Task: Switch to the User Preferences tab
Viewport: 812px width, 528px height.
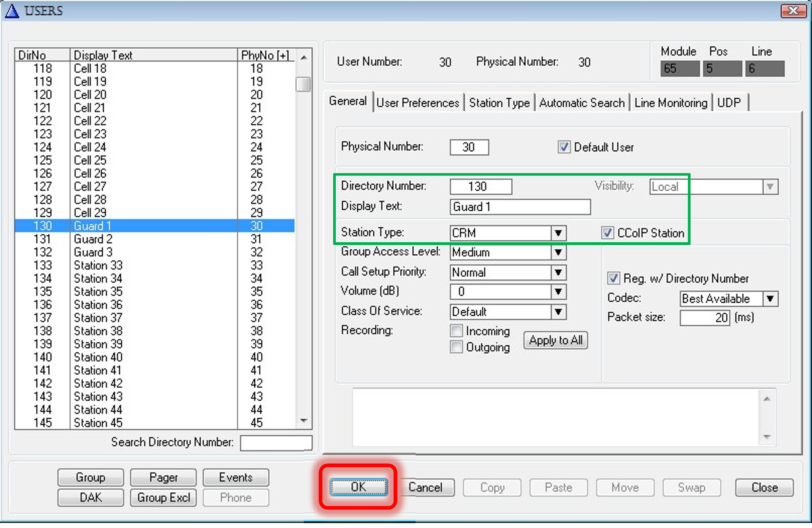Action: [418, 103]
